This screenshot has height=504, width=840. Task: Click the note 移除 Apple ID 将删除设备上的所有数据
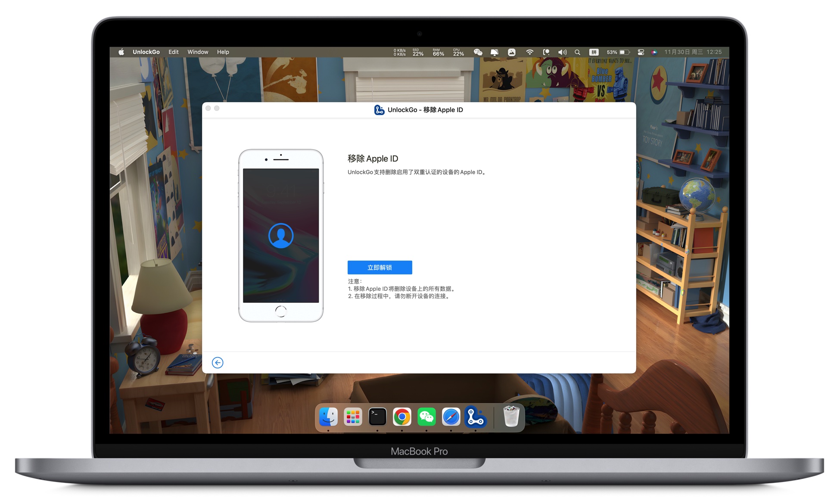pos(401,289)
